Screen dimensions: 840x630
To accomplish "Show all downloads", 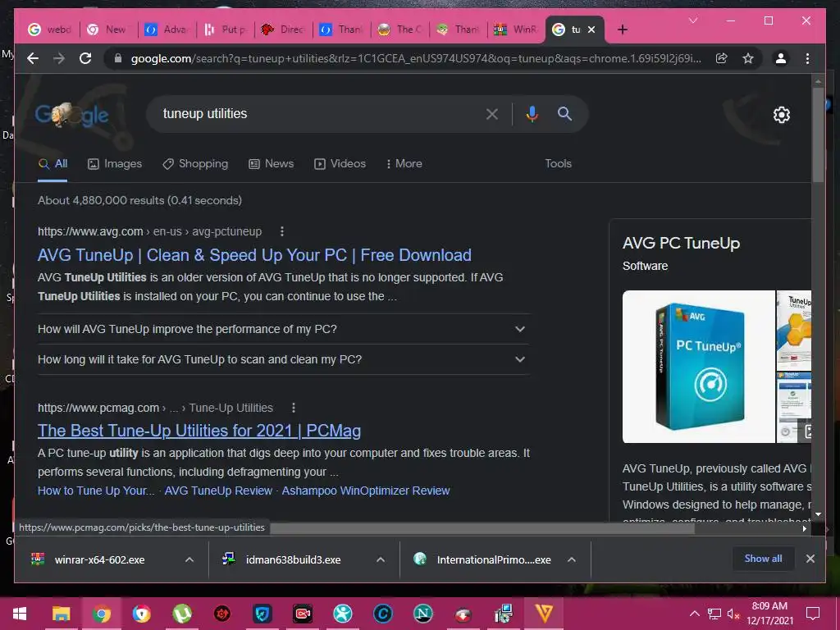I will (x=763, y=558).
